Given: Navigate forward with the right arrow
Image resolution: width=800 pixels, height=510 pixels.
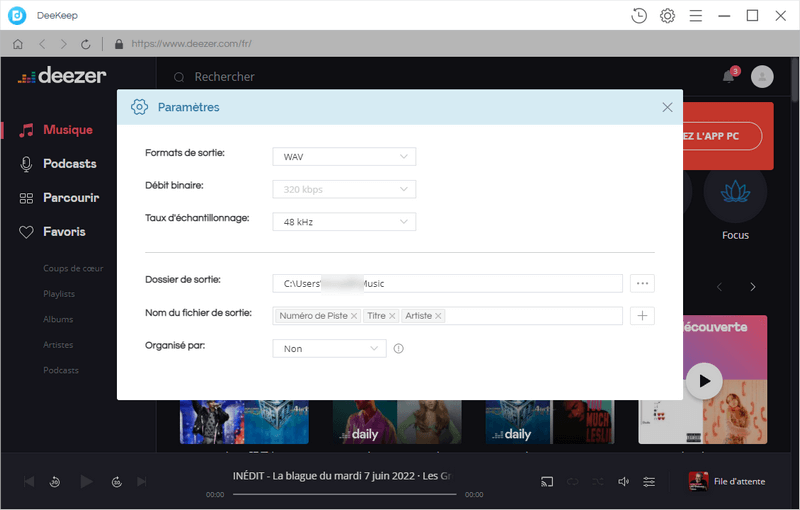Looking at the screenshot, I should (x=64, y=44).
